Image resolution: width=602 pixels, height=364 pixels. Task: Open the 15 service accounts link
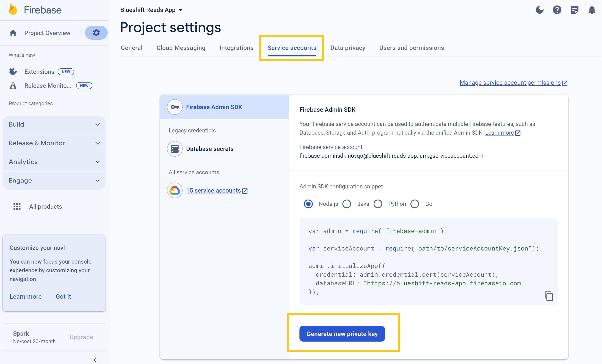coord(213,191)
